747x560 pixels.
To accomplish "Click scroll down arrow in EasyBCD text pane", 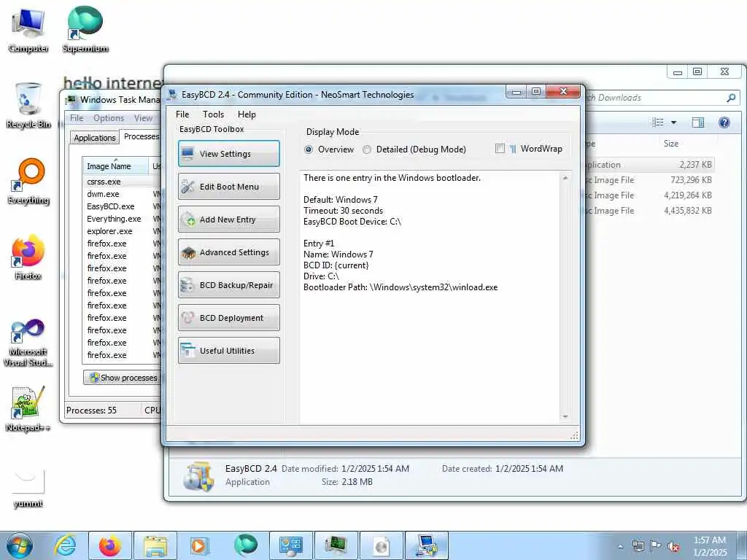I will 565,416.
